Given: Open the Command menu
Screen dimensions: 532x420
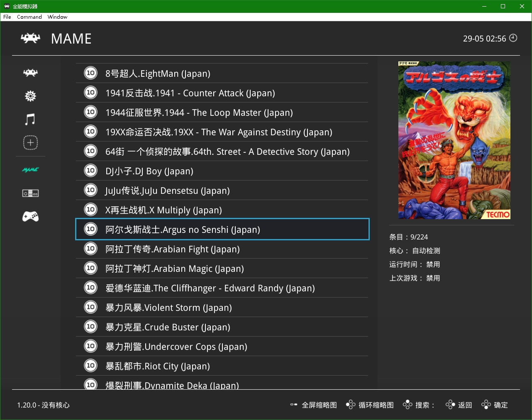Looking at the screenshot, I should coord(29,17).
